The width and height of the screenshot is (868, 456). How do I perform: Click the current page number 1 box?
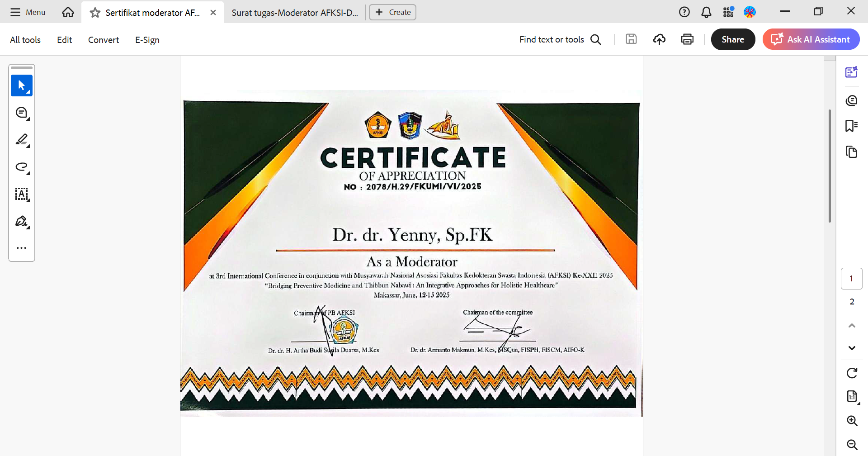coord(852,279)
